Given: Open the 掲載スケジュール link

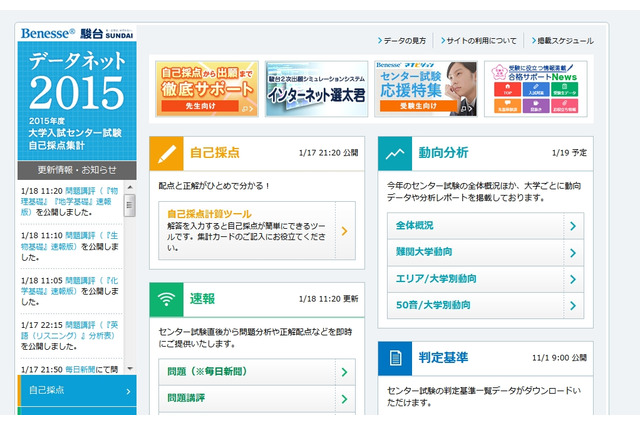Looking at the screenshot, I should click(565, 41).
